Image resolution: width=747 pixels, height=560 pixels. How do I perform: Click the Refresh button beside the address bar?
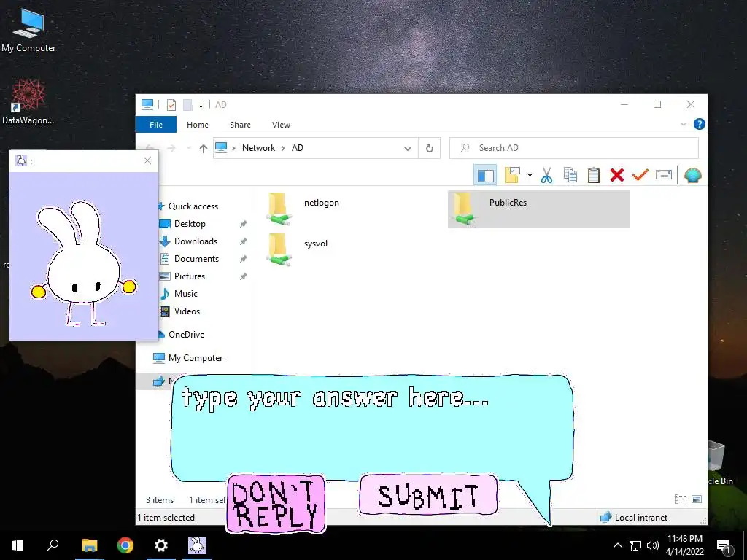(429, 148)
